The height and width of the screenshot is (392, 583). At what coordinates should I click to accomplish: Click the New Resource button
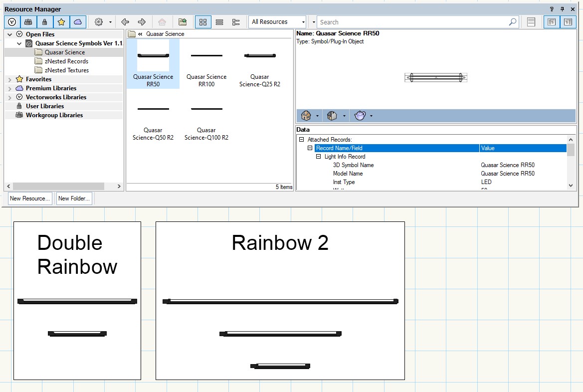pyautogui.click(x=30, y=198)
